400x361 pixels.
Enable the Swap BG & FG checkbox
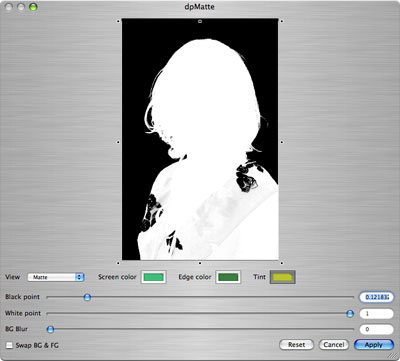(x=9, y=345)
